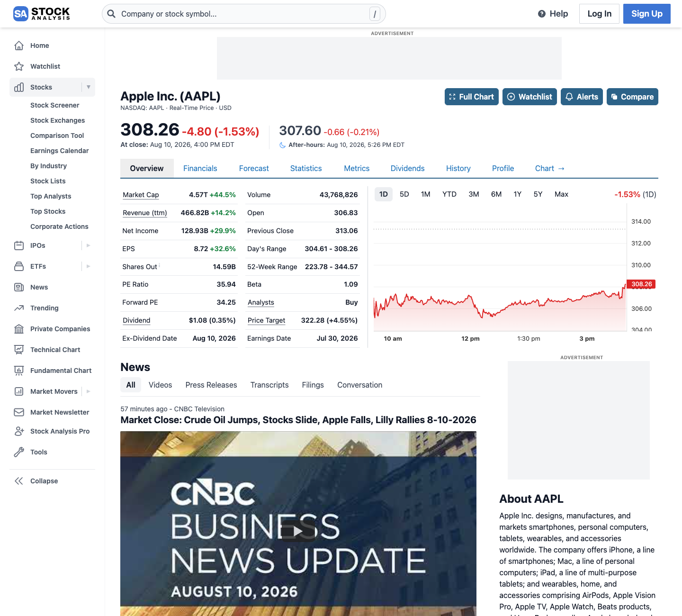The image size is (682, 616).
Task: Click the after-hours moon icon
Action: tap(283, 145)
